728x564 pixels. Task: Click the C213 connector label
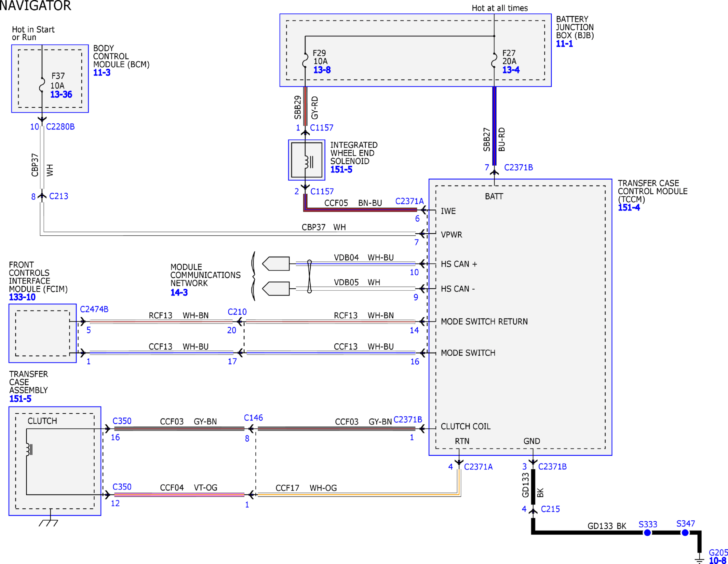58,196
